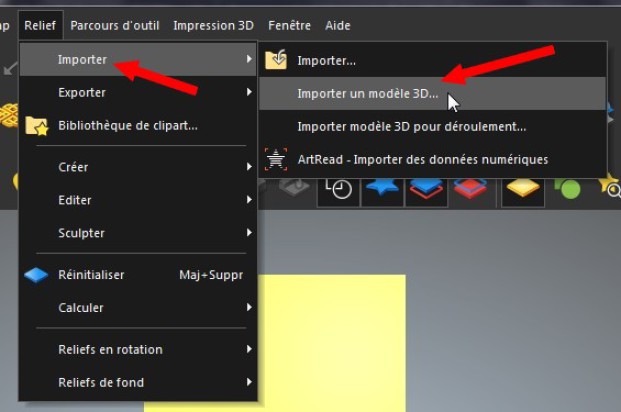This screenshot has height=412, width=621.
Task: Click the grey joystick toolbar icon
Action: click(x=294, y=187)
